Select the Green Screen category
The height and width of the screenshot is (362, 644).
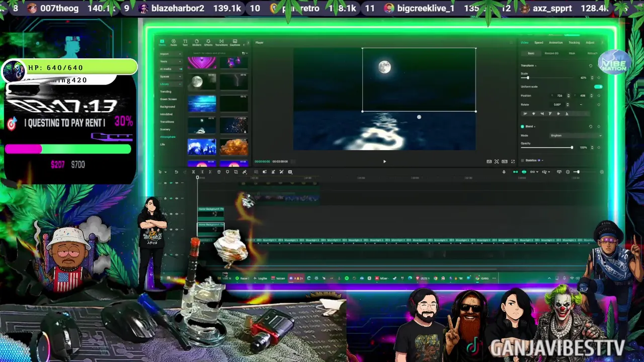pos(168,99)
